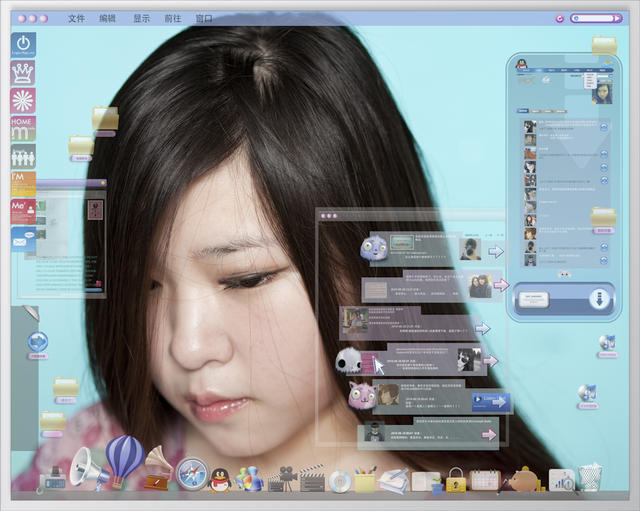Open the piggy bank in the dock
640x511 pixels.
point(522,480)
